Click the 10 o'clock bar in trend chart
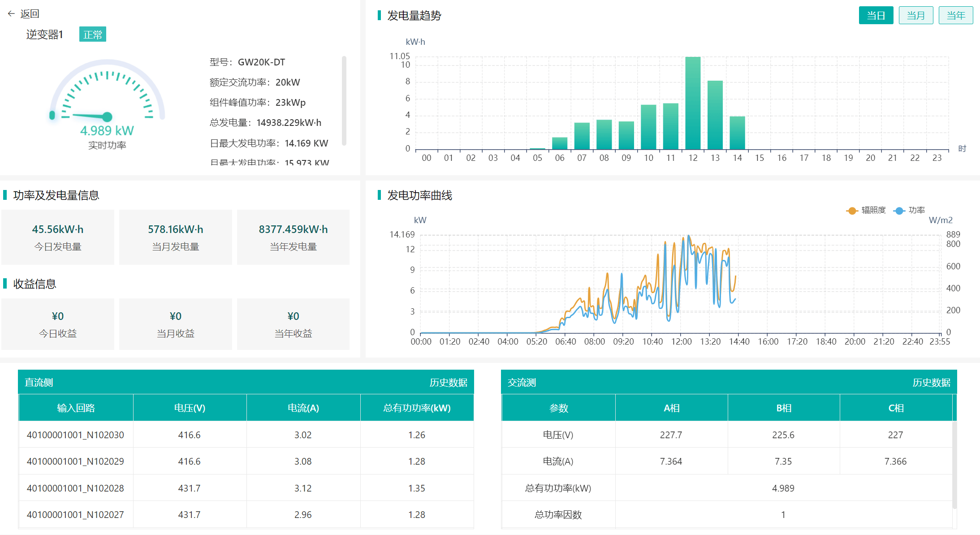 [x=648, y=127]
